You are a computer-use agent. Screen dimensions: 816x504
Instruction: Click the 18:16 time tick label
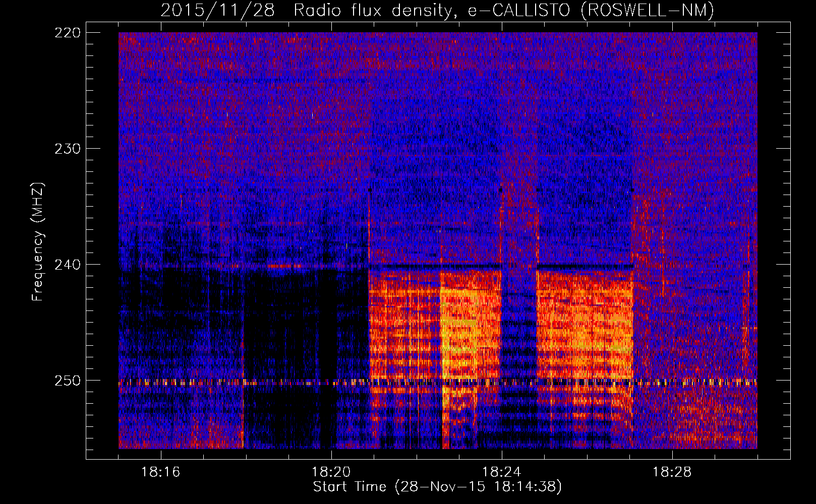click(x=161, y=472)
